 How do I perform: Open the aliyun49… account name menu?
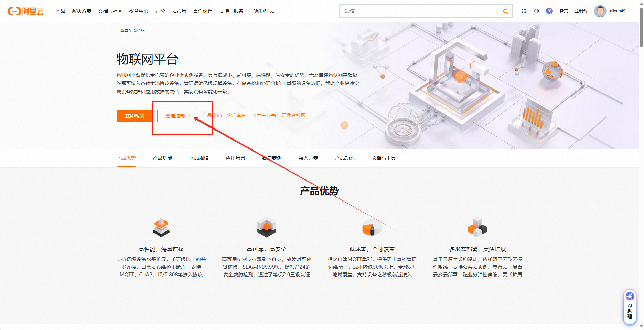[x=620, y=11]
